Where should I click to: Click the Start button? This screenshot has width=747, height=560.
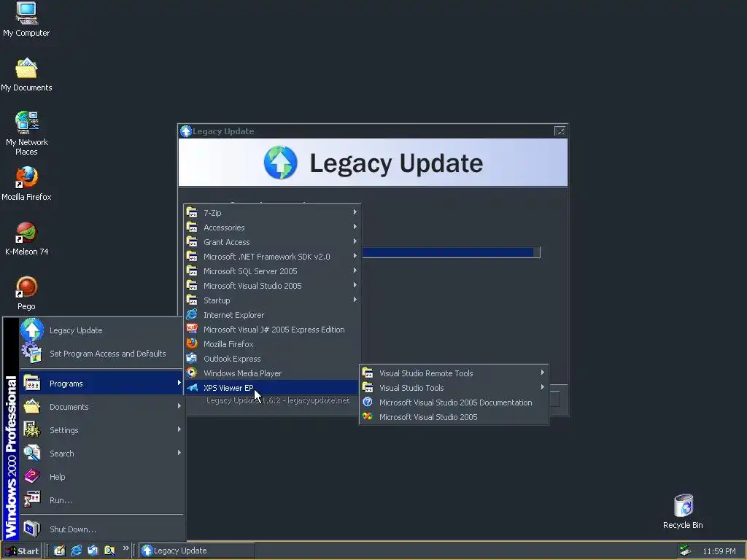(x=22, y=551)
